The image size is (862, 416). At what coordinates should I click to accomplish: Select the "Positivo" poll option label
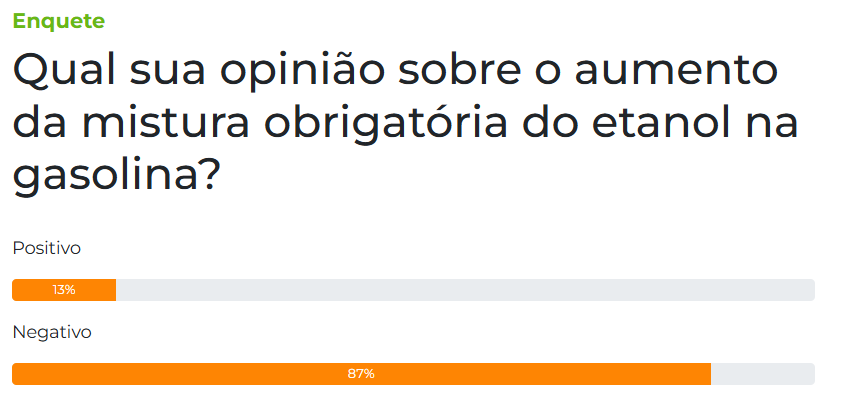pos(47,248)
